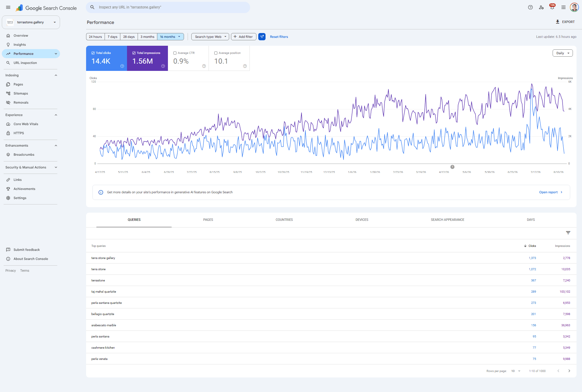Select the 3 months date range
582x392 pixels.
click(147, 37)
